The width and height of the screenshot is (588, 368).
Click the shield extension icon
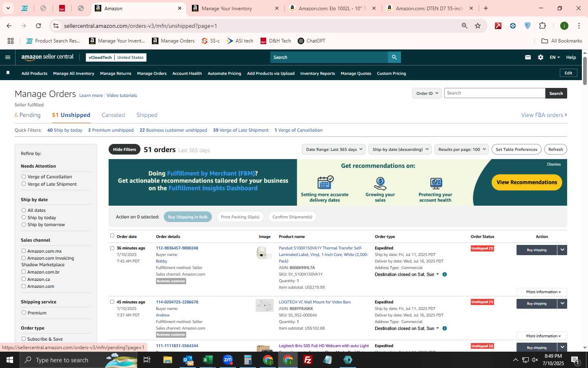[528, 26]
